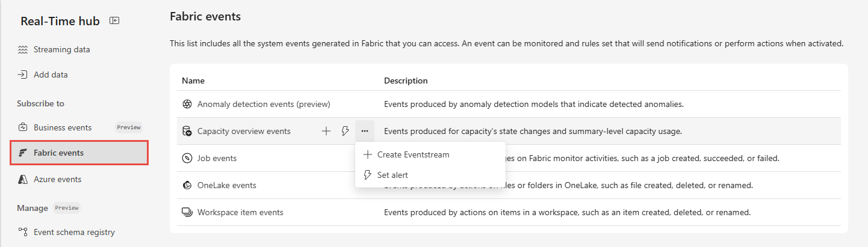Click the plus icon on Capacity overview row
868x247 pixels.
[x=326, y=131]
